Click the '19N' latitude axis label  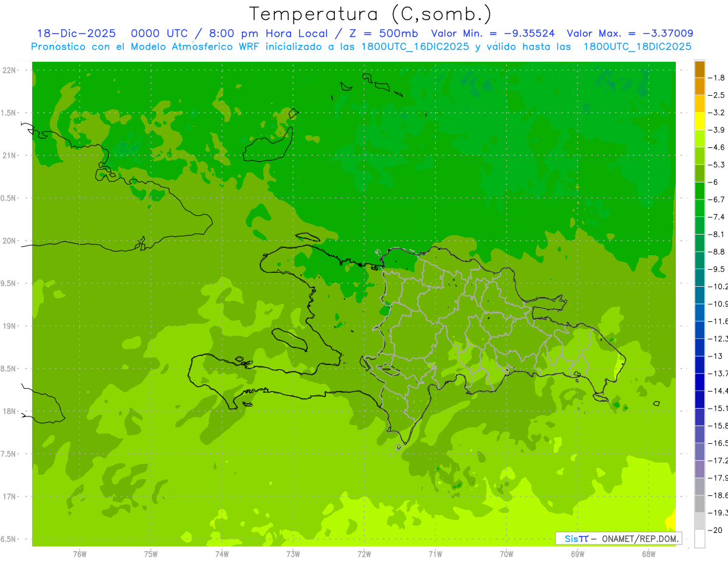click(10, 326)
